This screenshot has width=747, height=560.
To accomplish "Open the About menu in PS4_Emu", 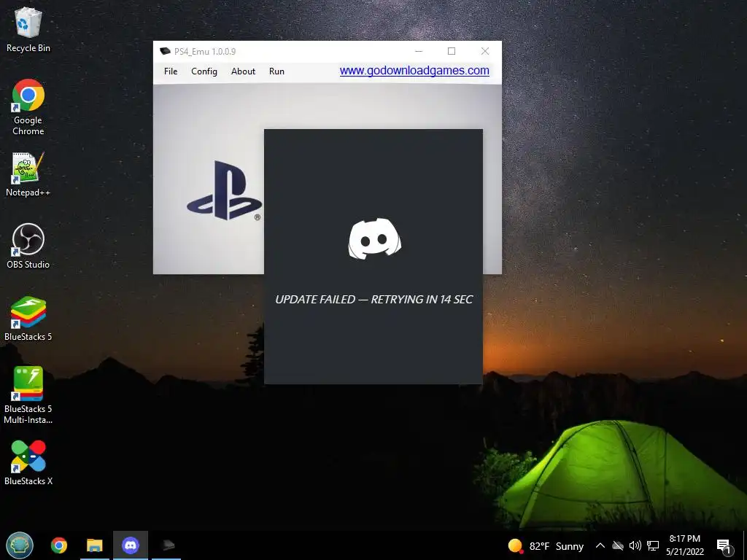I will [243, 71].
